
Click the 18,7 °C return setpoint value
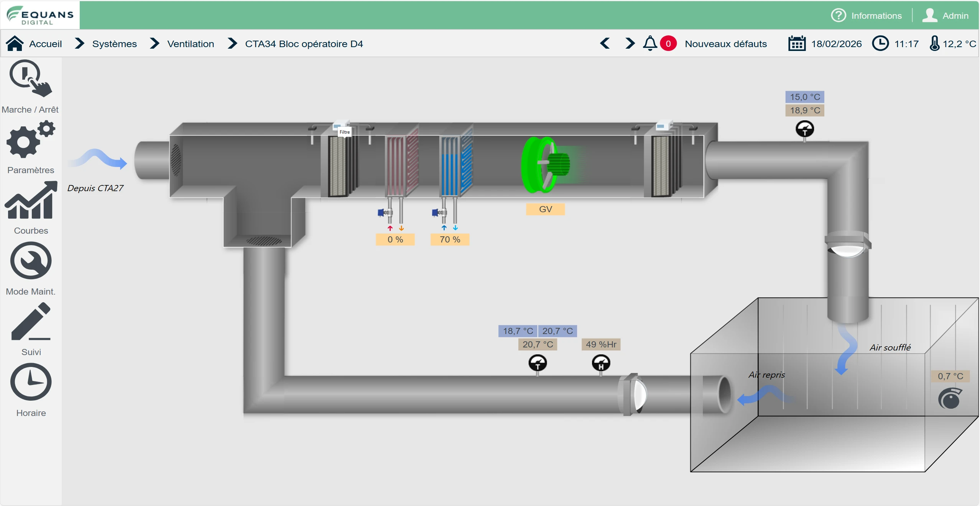[518, 331]
